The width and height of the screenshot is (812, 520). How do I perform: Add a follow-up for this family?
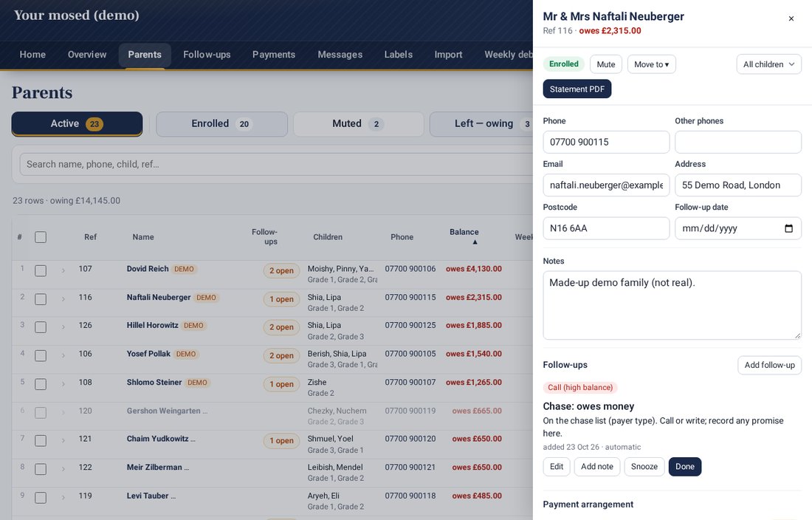(x=769, y=365)
